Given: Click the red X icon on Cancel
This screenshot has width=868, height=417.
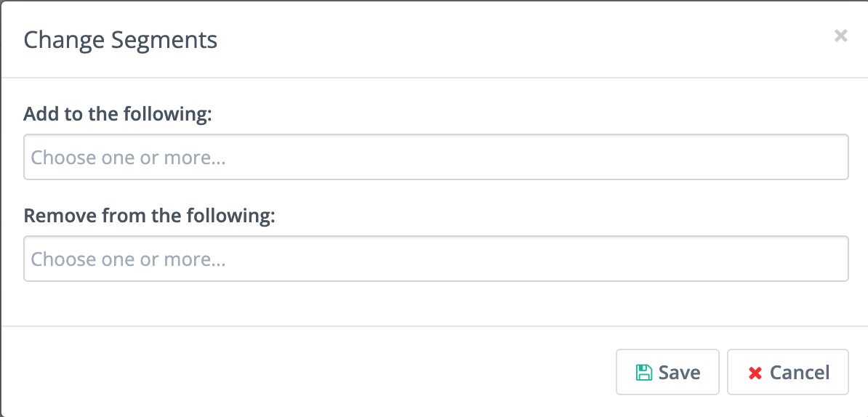Looking at the screenshot, I should point(755,373).
